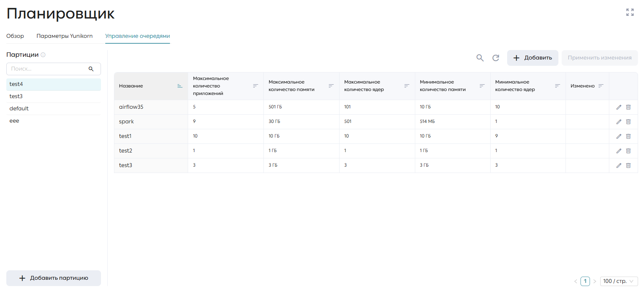The image size is (644, 290).
Task: Go to page 1 in pagination
Action: pyautogui.click(x=585, y=281)
